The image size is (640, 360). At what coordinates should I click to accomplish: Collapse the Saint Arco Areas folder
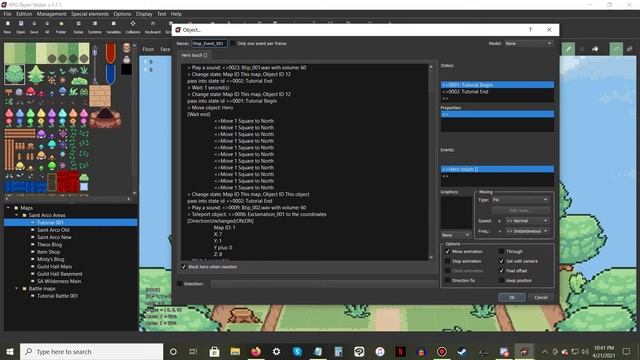[16, 215]
